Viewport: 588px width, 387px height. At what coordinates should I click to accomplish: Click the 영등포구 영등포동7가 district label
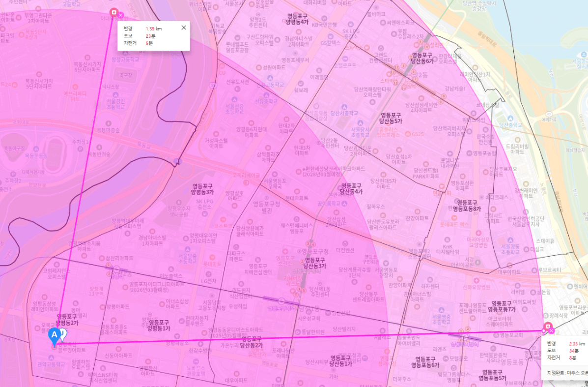502,306
